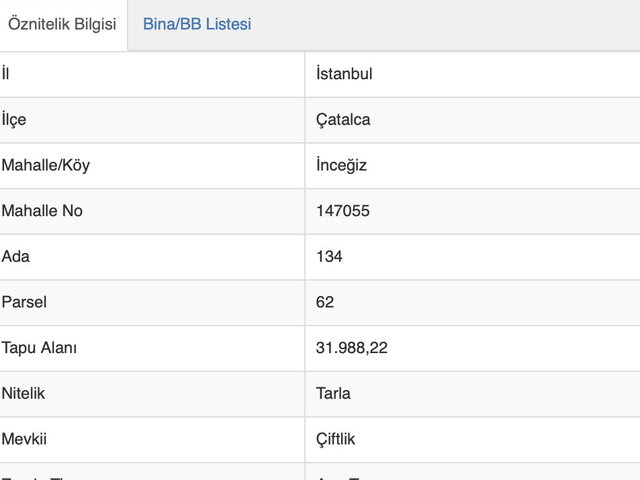Click the Nitelik row label
The width and height of the screenshot is (640, 480).
pyautogui.click(x=23, y=393)
